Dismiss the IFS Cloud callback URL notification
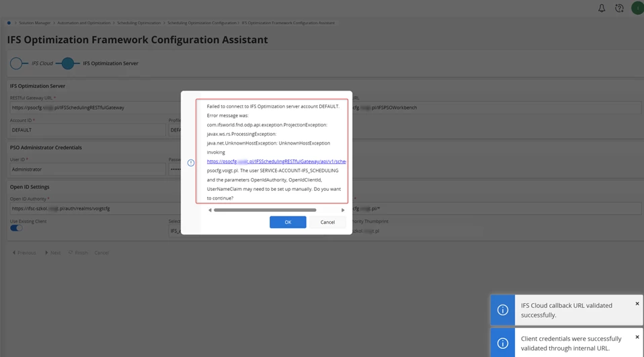Viewport: 644px width, 357px height. [637, 304]
